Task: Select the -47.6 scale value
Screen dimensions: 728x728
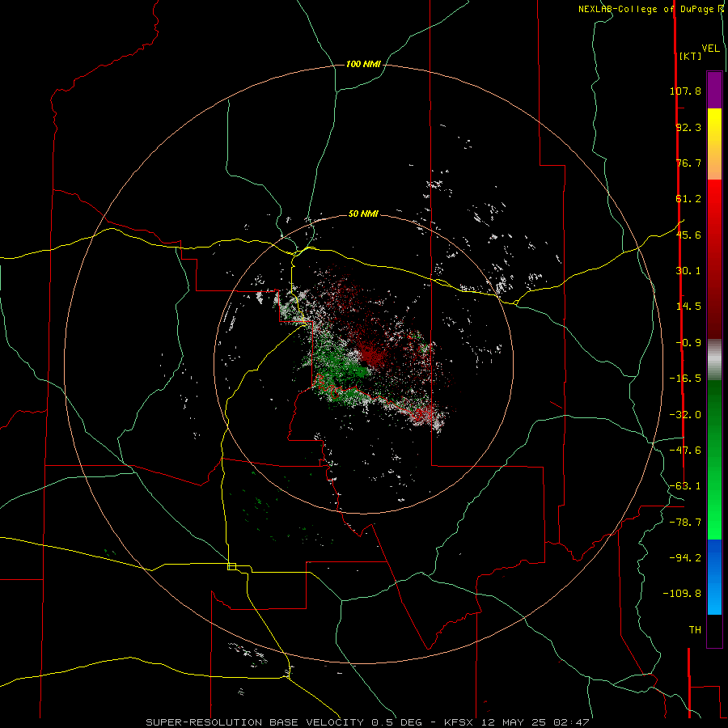Action: click(x=685, y=451)
